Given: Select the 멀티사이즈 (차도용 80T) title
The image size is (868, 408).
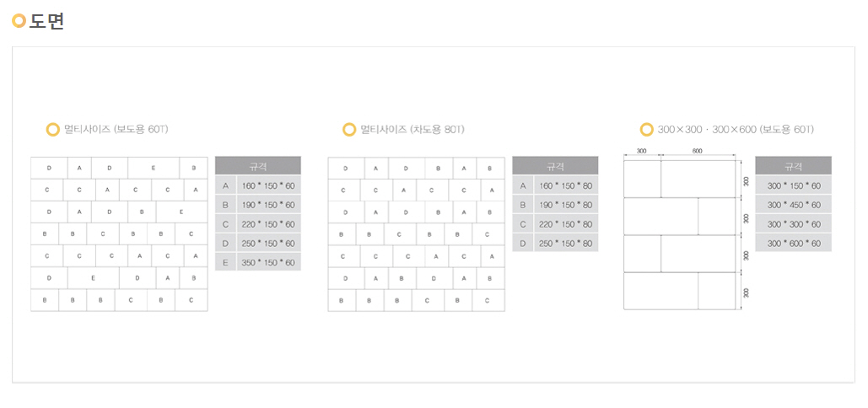Looking at the screenshot, I should (412, 130).
